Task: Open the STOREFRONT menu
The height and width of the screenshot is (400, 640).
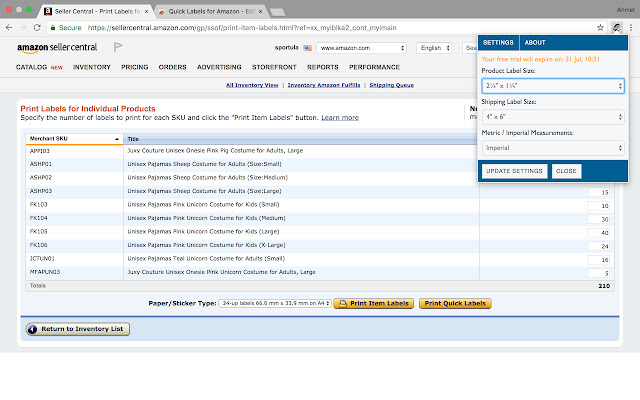Action: (274, 67)
